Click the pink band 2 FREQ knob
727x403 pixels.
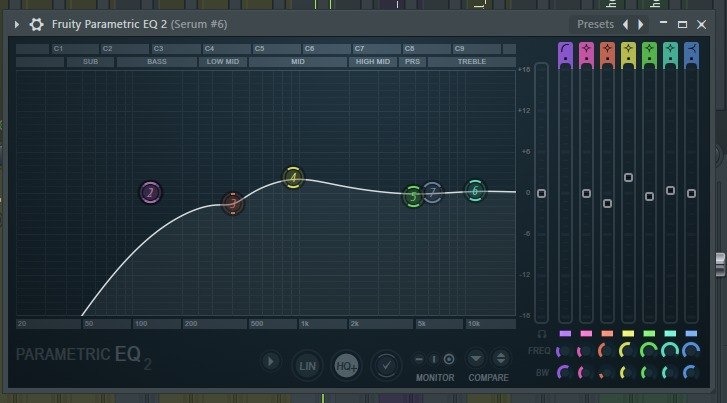pos(585,352)
